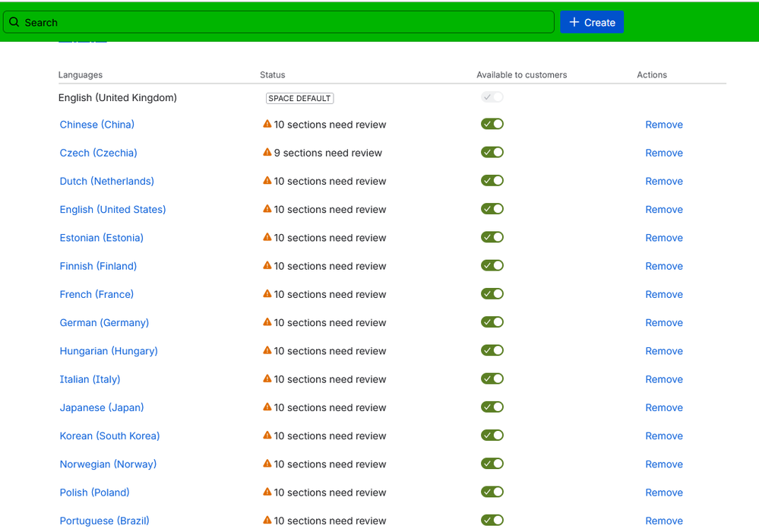Click the warning icon in the French (France) row

[267, 293]
